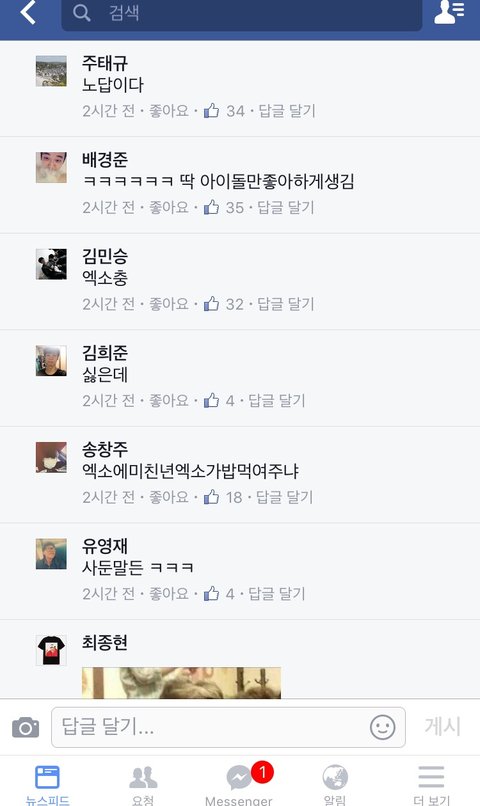Open the emoji smiley picker
480x806 pixels.
point(382,727)
